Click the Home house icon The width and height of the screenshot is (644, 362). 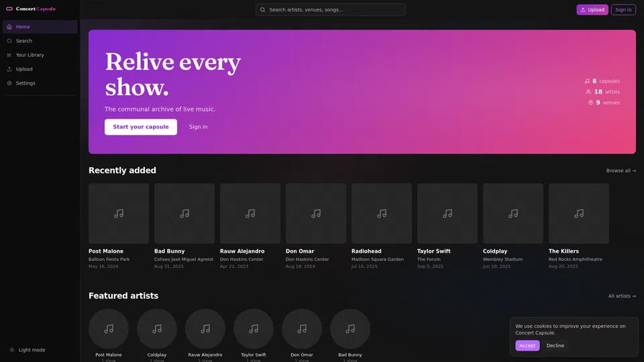[x=9, y=27]
